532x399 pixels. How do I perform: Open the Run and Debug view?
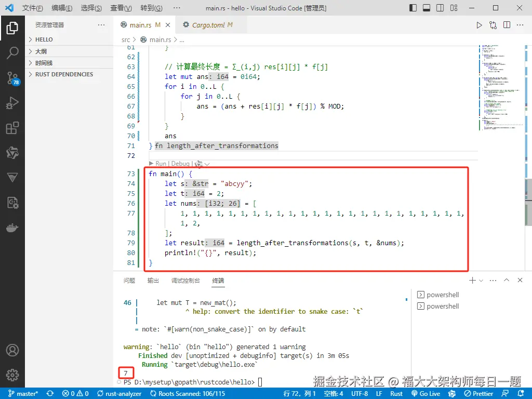12,103
